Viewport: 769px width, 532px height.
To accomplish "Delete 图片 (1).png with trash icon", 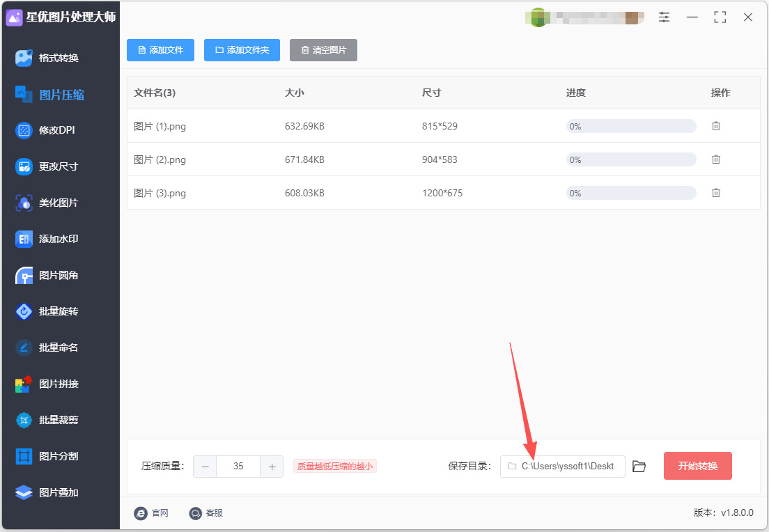I will tap(716, 126).
